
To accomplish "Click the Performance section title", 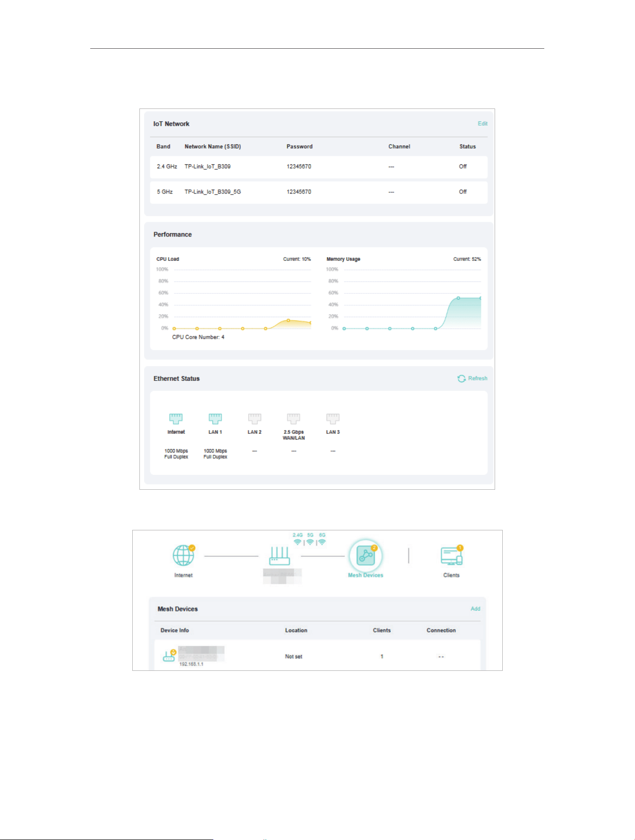I will (172, 235).
